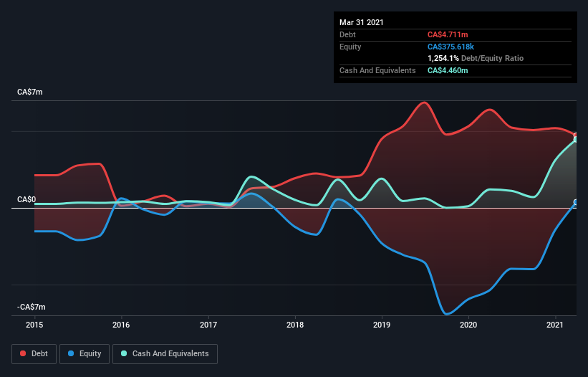
Task: Toggle Cash And Equivalents legend button
Action: click(x=165, y=354)
